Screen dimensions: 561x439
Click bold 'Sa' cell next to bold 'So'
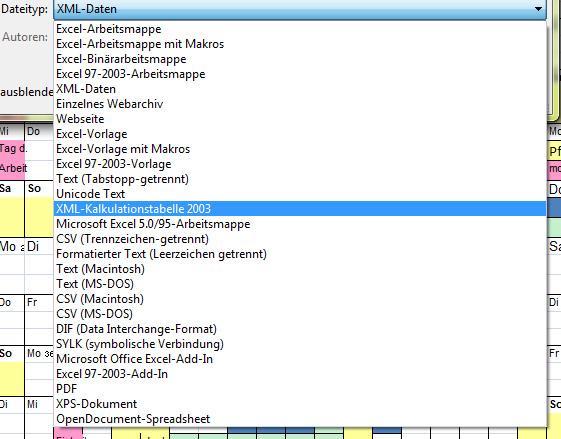tap(12, 189)
